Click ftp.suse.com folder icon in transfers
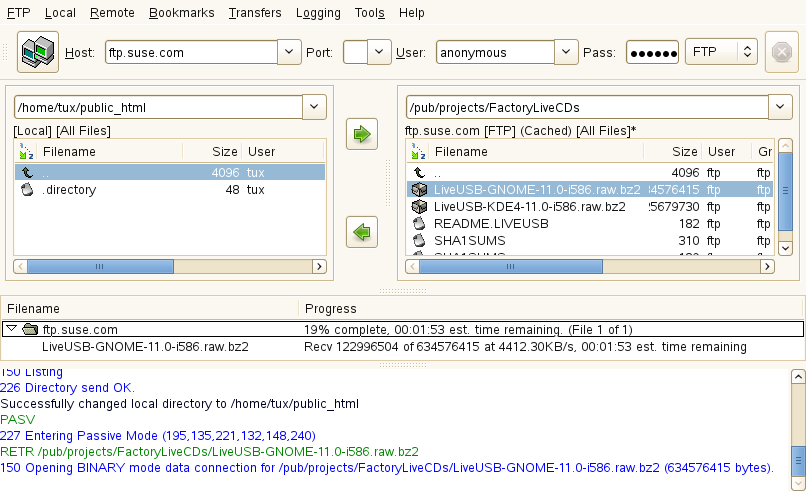Image resolution: width=806 pixels, height=491 pixels. click(x=31, y=329)
